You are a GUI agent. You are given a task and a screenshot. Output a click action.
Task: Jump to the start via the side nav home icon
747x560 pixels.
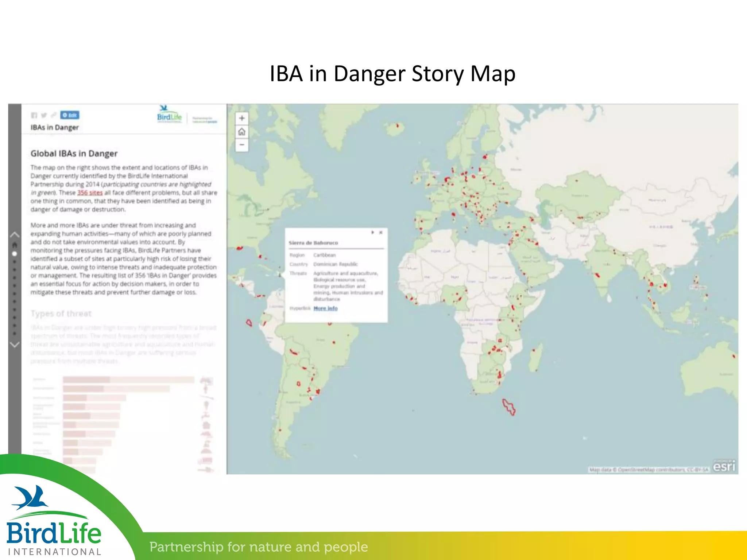15,245
